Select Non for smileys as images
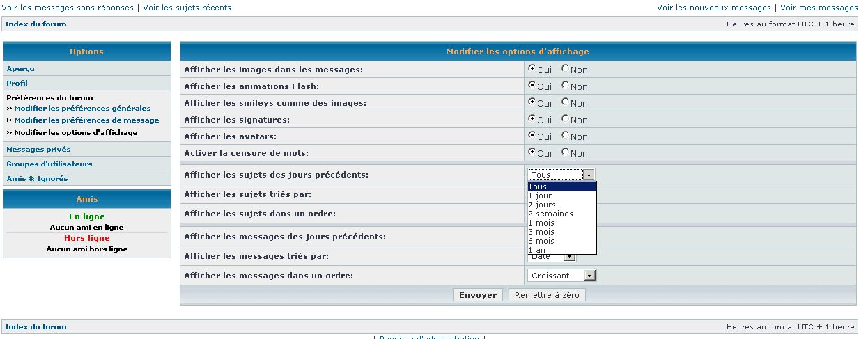The width and height of the screenshot is (868, 339). tap(566, 102)
